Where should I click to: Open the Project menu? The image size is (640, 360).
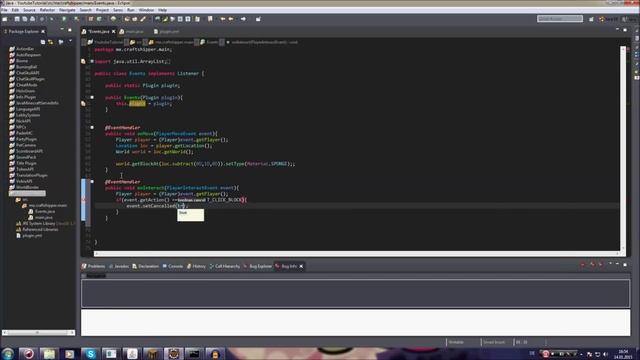[102, 10]
